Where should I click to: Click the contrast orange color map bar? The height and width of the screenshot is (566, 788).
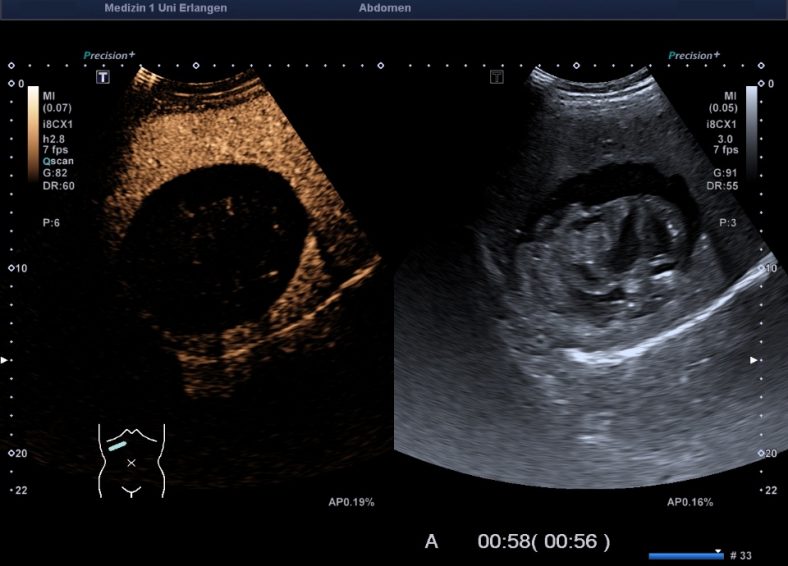[33, 132]
